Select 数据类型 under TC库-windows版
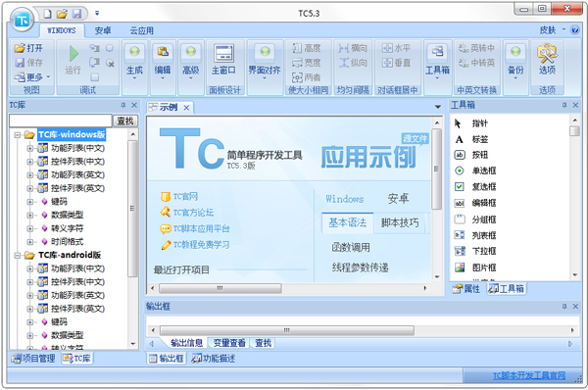The image size is (588, 390). 67,215
